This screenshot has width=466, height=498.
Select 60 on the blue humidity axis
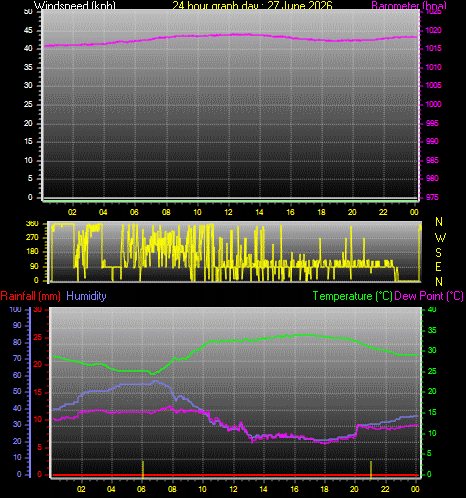pyautogui.click(x=17, y=375)
